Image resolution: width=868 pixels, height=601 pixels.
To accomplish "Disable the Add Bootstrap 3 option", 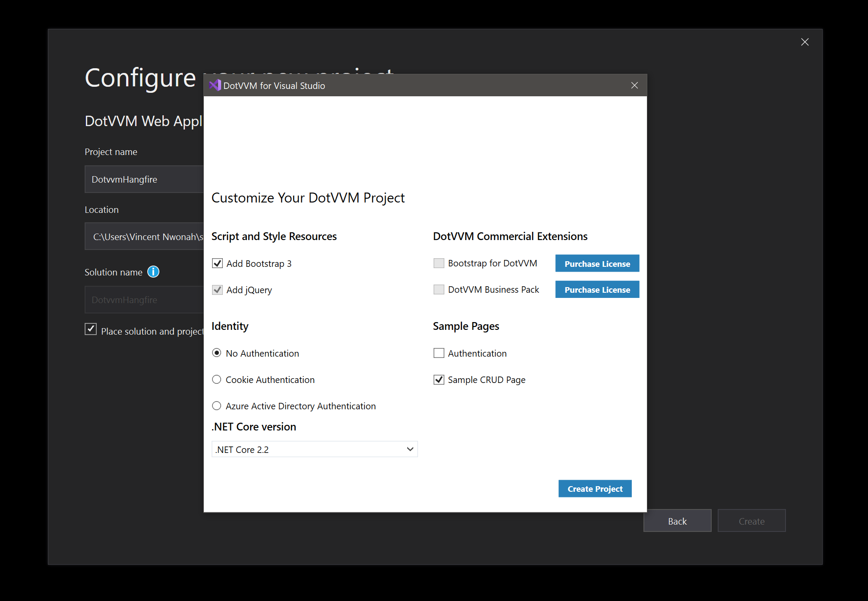I will point(217,263).
